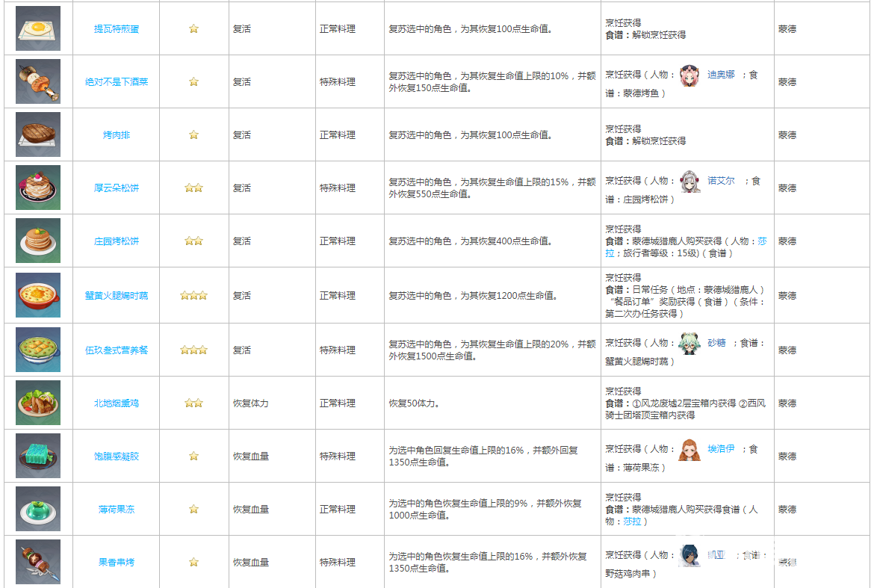The width and height of the screenshot is (874, 588).
Task: Click the 砂糖 character name link
Action: 716,343
